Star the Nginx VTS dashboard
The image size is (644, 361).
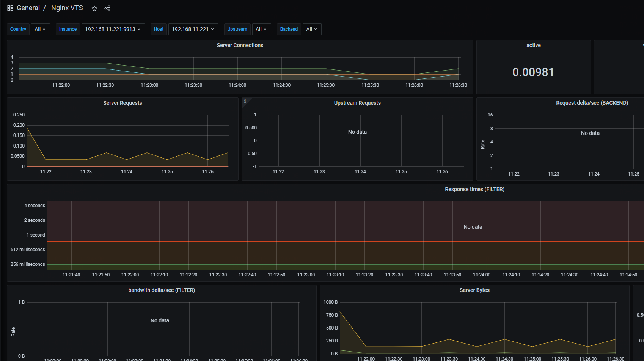(x=94, y=8)
